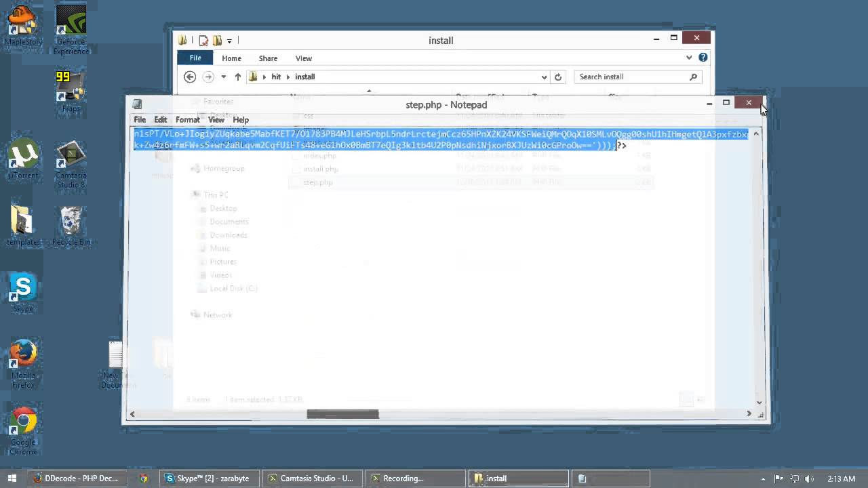The height and width of the screenshot is (488, 868).
Task: Click the volume speaker tray icon
Action: 810,479
